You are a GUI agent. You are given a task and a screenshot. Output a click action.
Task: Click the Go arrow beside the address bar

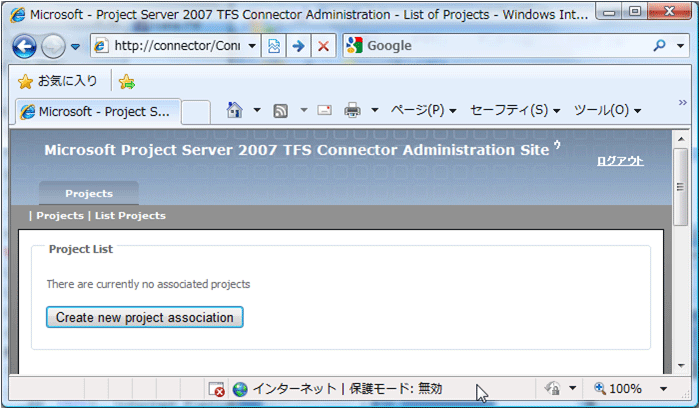point(298,46)
